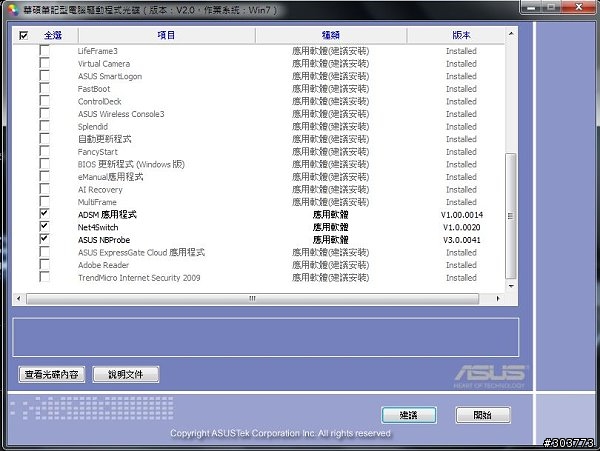Uncheck the ASUS NBProbe checkbox
Viewport: 600px width, 451px height.
coord(44,239)
